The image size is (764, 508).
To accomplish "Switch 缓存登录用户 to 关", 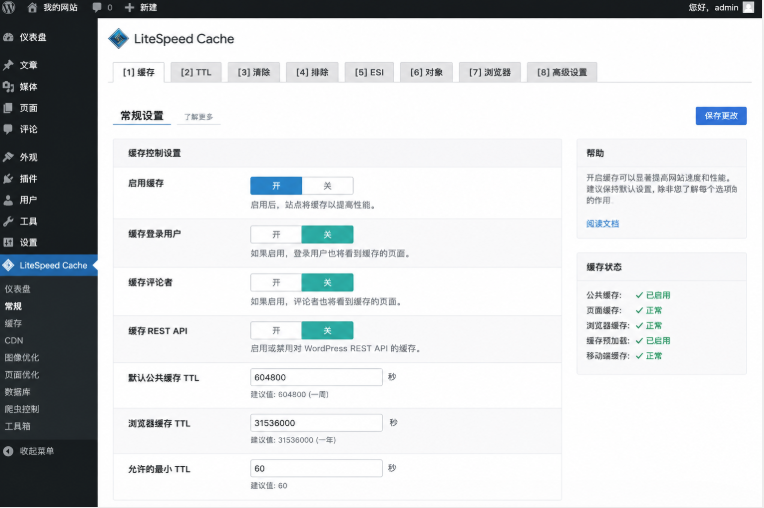I will (327, 234).
